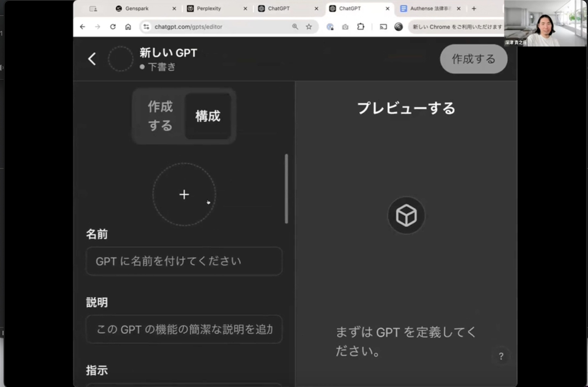
Task: Close the Genspark tab
Action: (174, 8)
